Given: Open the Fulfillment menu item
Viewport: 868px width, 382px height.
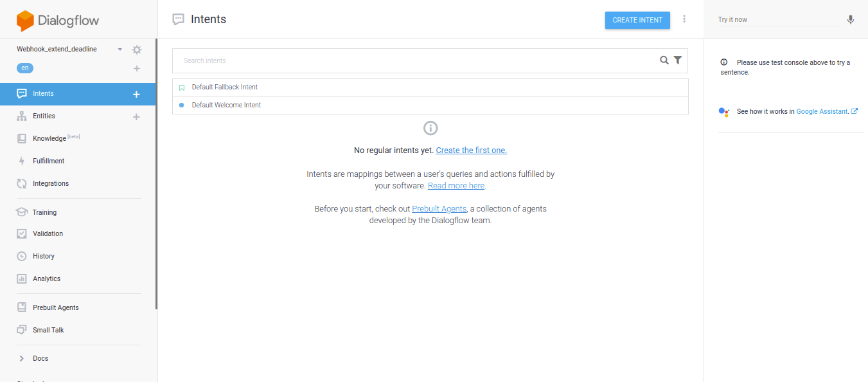Looking at the screenshot, I should coord(48,161).
